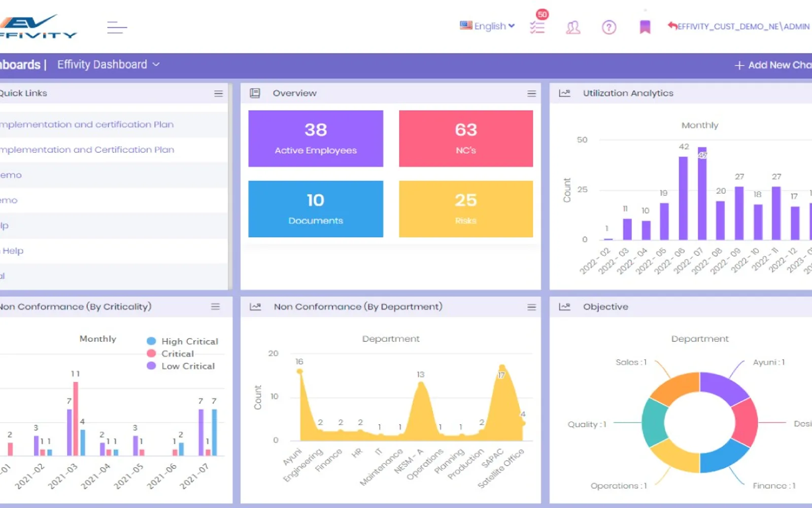Click the Overview panel document icon
The height and width of the screenshot is (508, 812).
tap(255, 93)
